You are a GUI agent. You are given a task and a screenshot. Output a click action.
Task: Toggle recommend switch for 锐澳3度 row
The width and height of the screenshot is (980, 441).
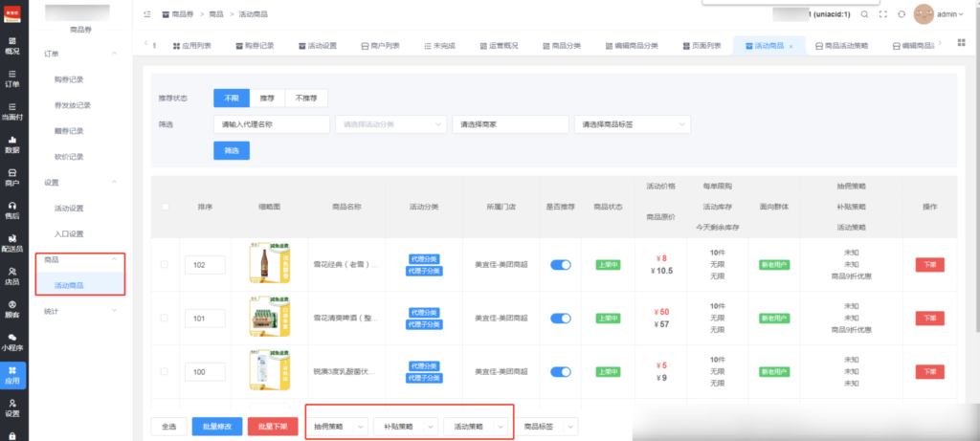click(561, 372)
